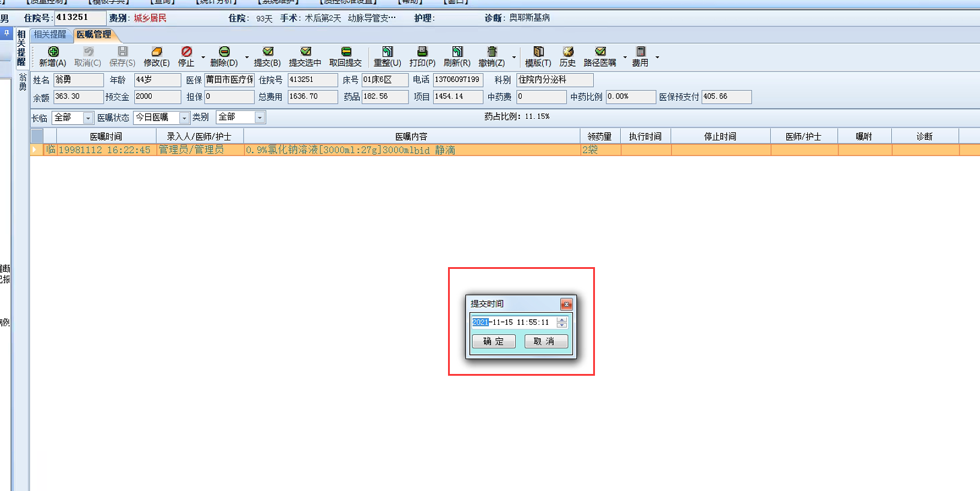Open the 医嘱状态 dropdown showing 今日医嘱
This screenshot has width=980, height=491.
click(184, 118)
